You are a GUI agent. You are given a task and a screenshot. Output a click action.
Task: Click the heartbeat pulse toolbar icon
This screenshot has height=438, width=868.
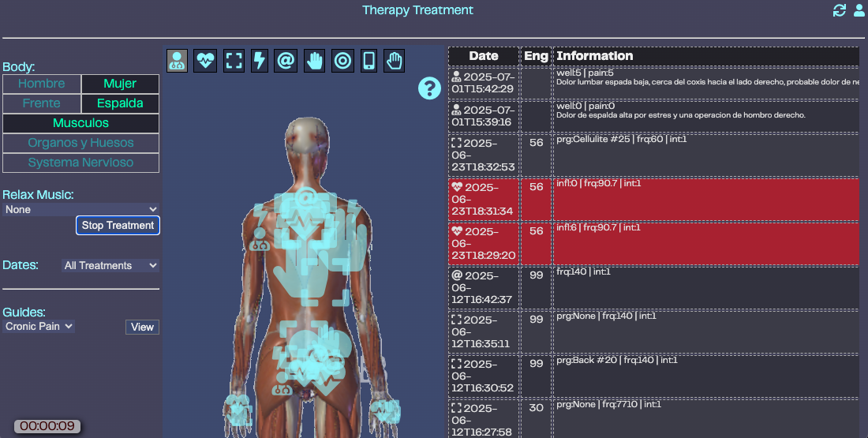tap(206, 62)
